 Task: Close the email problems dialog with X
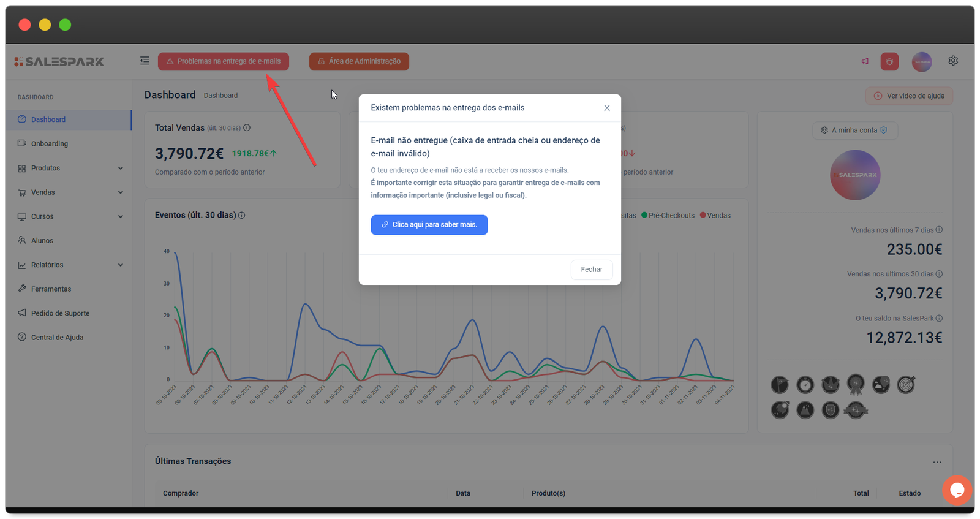tap(607, 108)
